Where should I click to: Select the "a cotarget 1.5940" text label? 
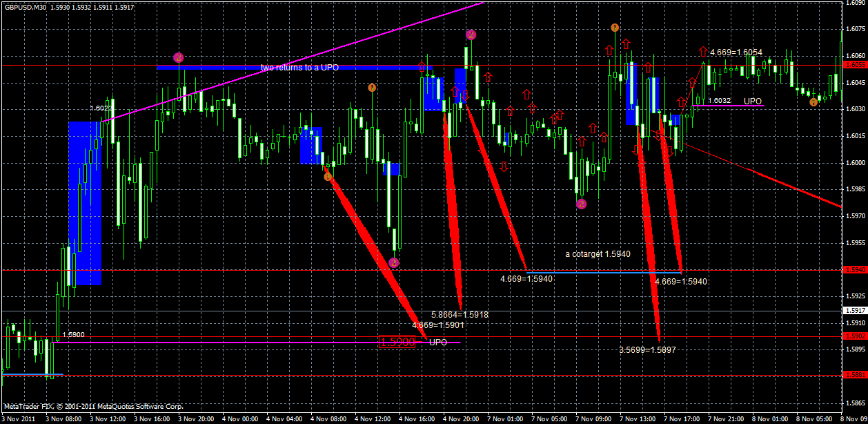pyautogui.click(x=598, y=254)
